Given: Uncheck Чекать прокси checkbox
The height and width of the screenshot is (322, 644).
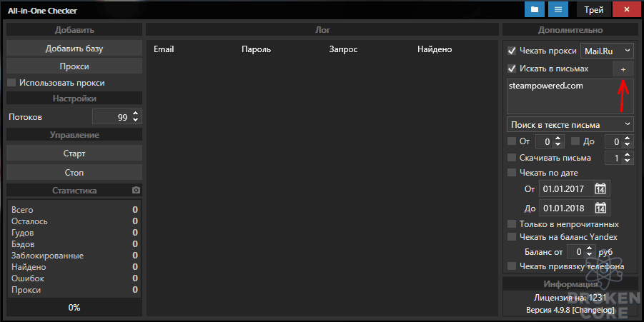Looking at the screenshot, I should [512, 51].
